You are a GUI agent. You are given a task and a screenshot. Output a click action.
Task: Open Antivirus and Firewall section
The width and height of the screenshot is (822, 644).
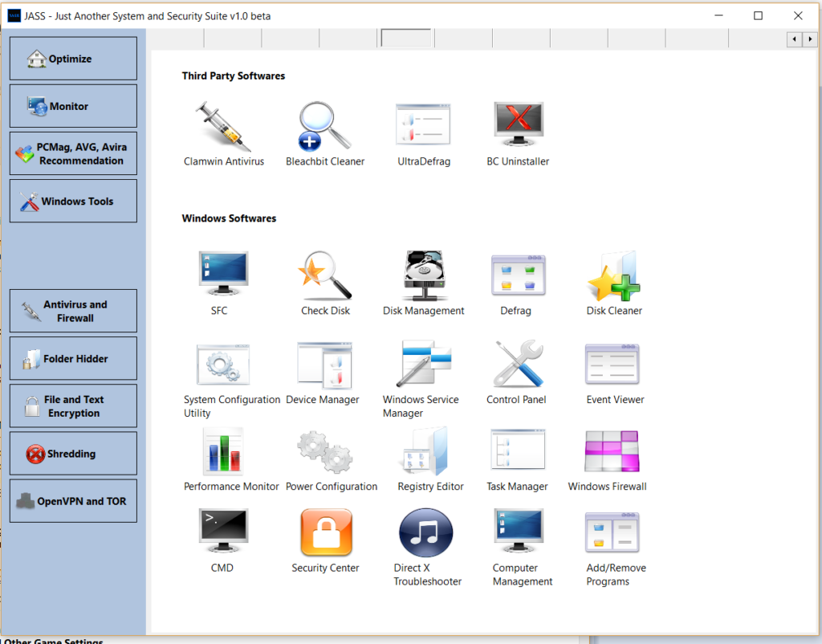(73, 311)
